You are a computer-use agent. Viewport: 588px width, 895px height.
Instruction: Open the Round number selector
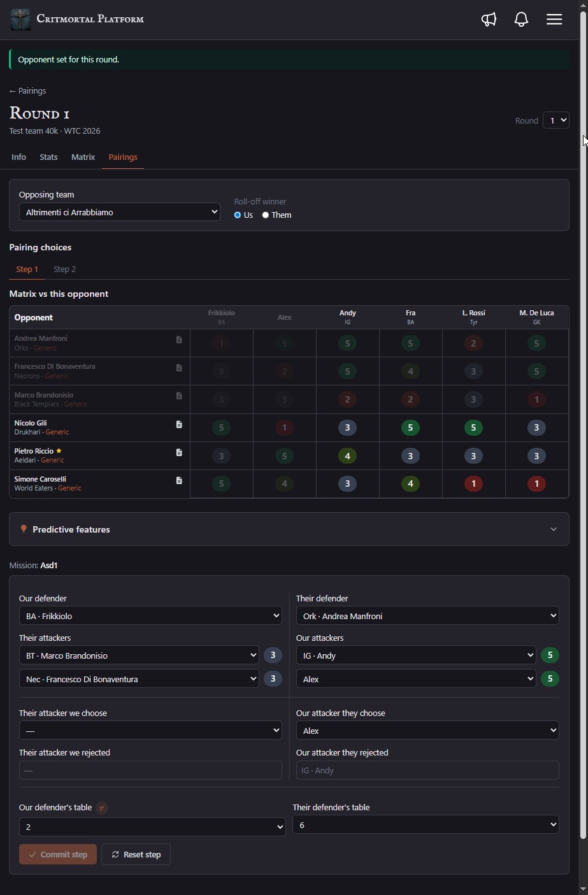(x=556, y=120)
